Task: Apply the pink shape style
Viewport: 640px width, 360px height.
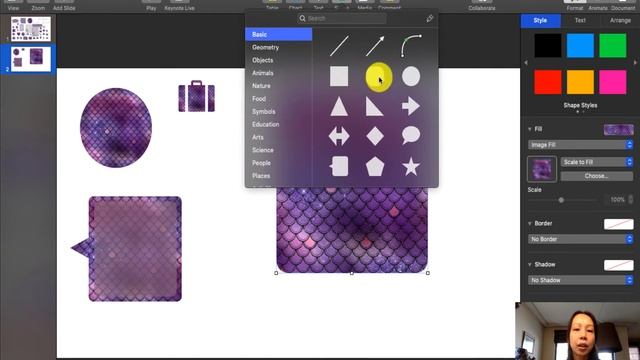Action: 613,82
